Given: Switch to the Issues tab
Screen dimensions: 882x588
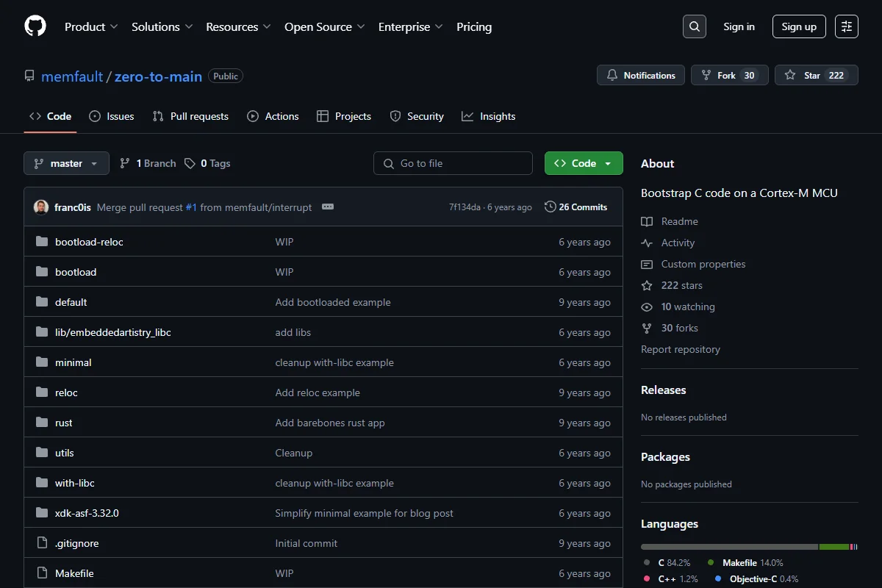Looking at the screenshot, I should click(112, 116).
